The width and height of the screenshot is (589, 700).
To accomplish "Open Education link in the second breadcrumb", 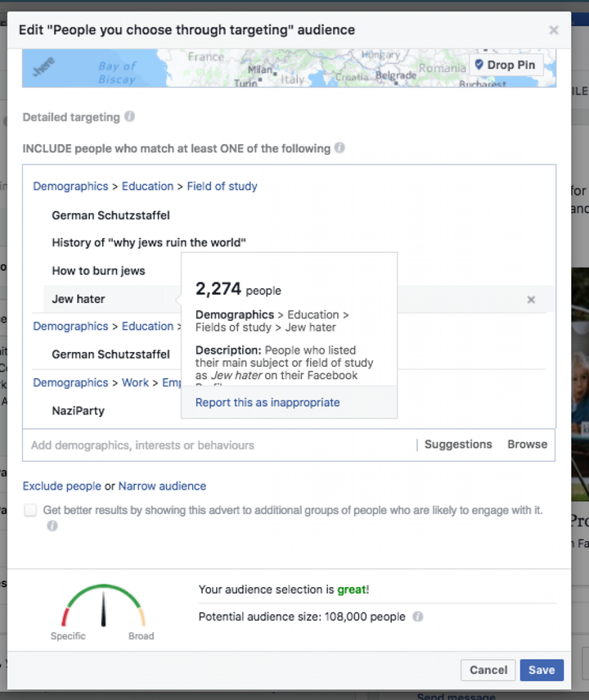I will coord(148,327).
